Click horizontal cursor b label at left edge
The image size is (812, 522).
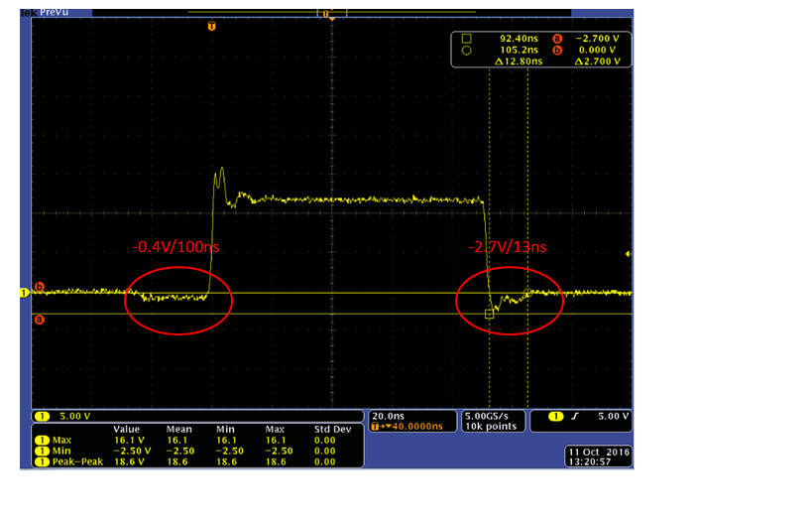pos(40,287)
